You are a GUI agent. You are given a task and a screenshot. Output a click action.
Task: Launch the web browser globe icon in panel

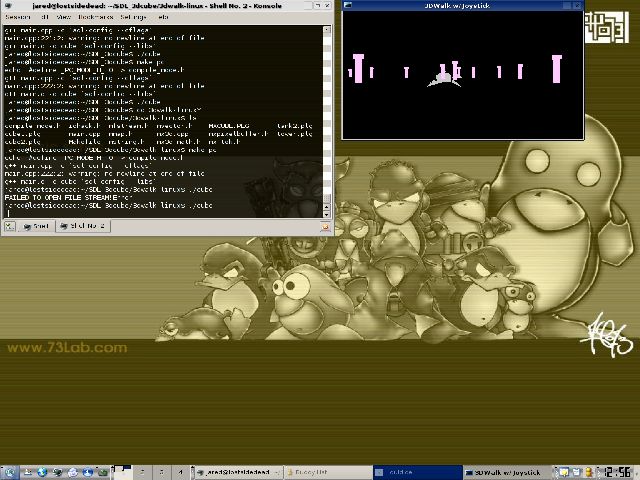tap(42, 472)
